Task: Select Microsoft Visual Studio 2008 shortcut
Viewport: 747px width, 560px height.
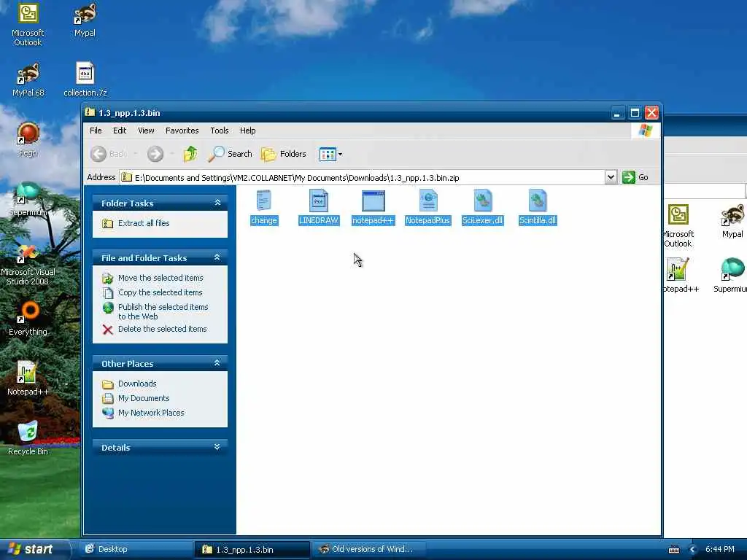Action: click(28, 265)
